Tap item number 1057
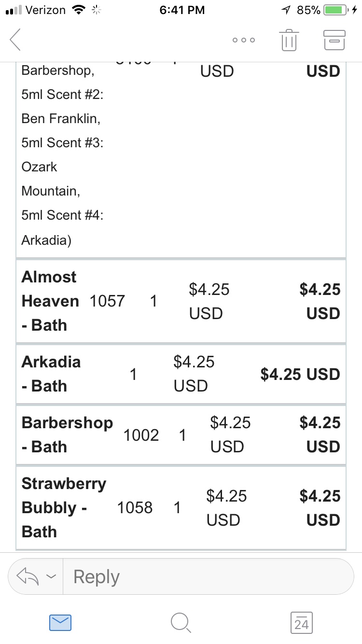The image size is (362, 644). (107, 301)
